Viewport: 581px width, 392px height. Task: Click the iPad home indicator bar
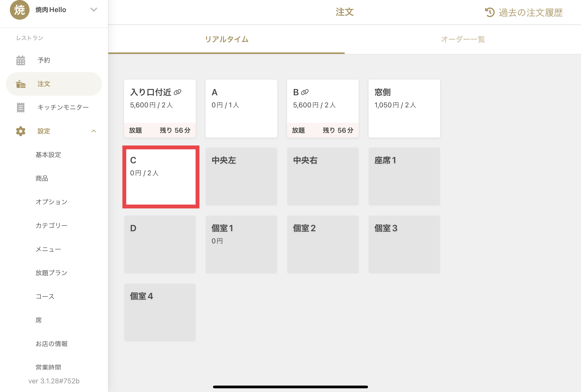pos(290,387)
